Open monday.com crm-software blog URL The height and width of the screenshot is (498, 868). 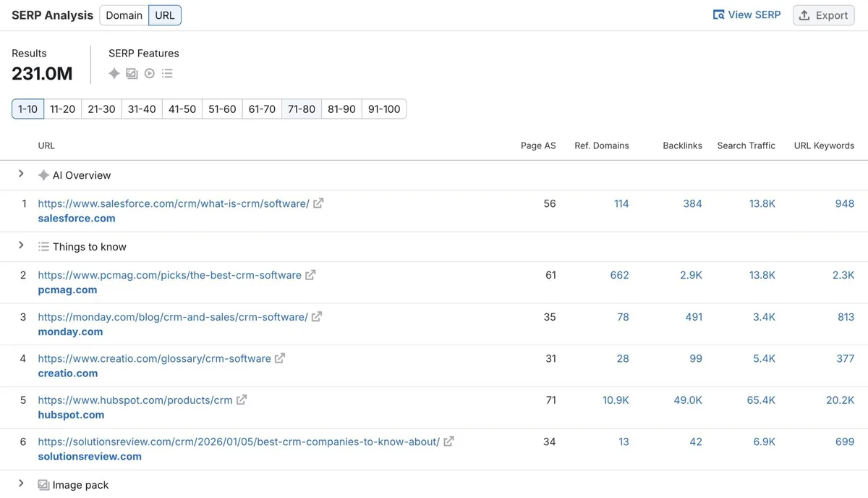pyautogui.click(x=173, y=316)
